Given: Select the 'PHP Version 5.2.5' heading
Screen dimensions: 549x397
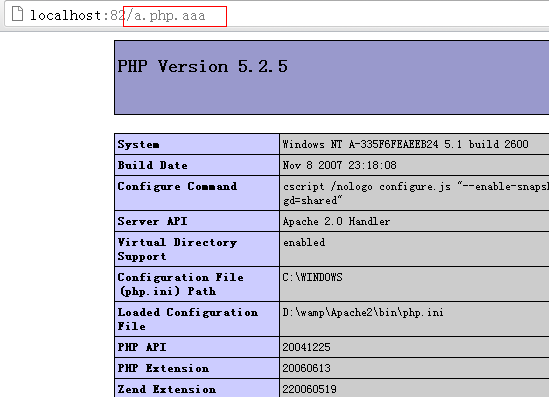Looking at the screenshot, I should (202, 67).
